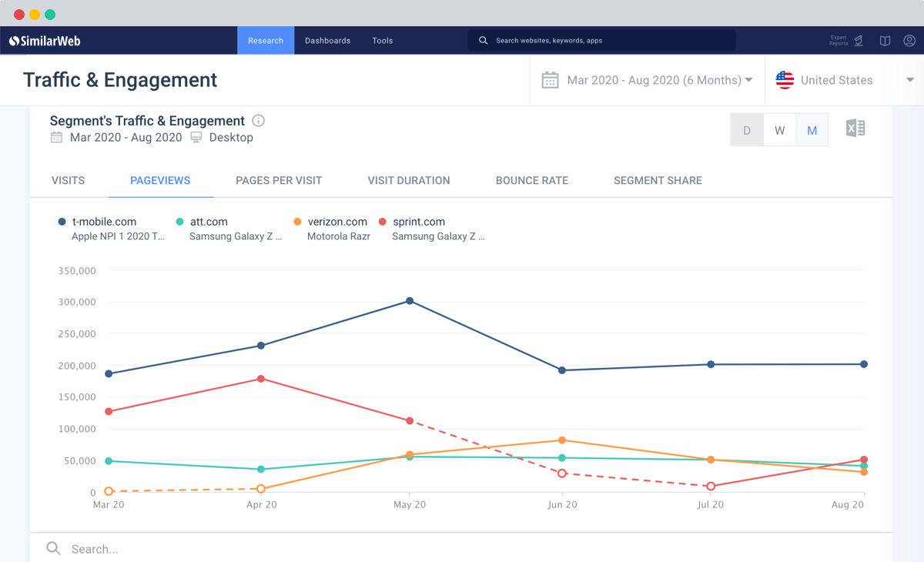This screenshot has height=562, width=924.
Task: Click the magnifier icon beside Search...
Action: pos(53,548)
